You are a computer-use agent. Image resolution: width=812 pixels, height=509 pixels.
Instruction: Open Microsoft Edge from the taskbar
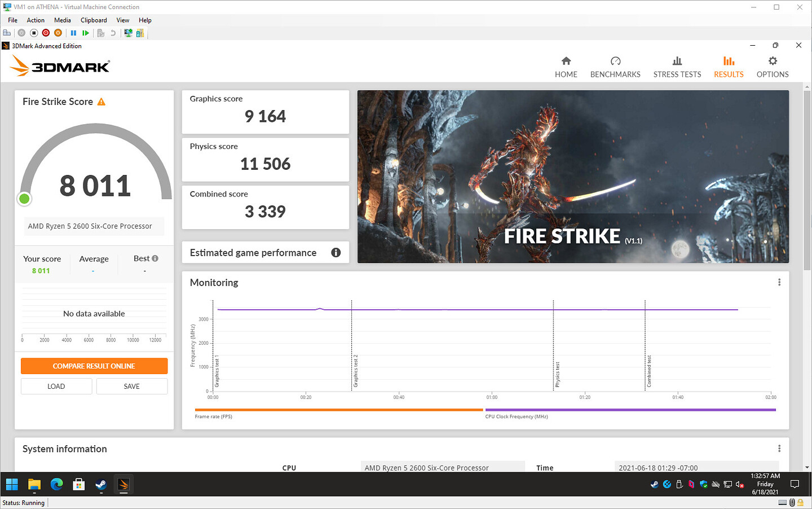[57, 484]
